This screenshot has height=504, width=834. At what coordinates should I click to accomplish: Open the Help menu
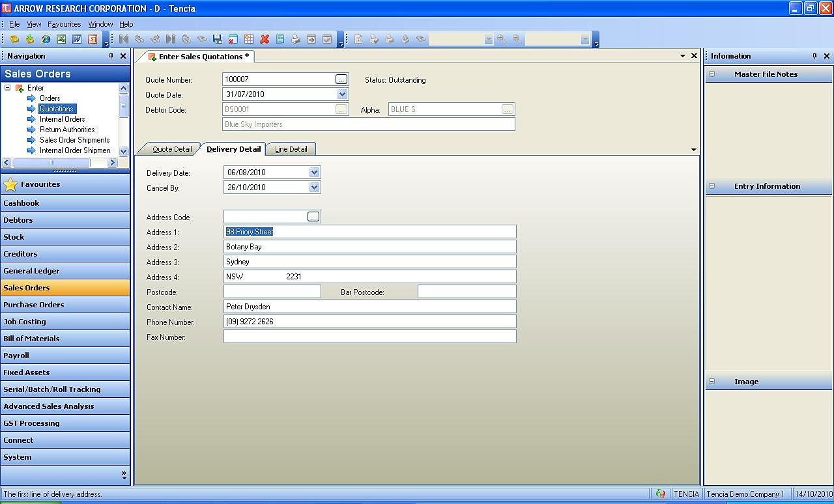point(126,24)
